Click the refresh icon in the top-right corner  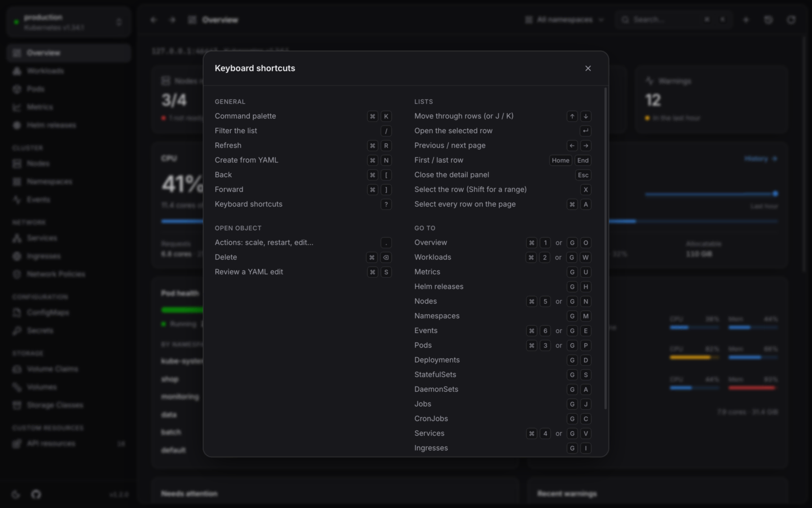791,20
